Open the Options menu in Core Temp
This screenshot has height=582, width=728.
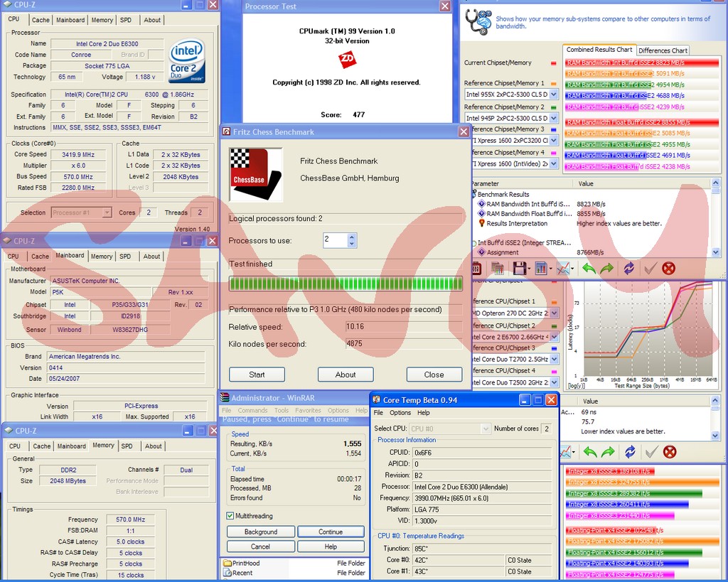[400, 413]
